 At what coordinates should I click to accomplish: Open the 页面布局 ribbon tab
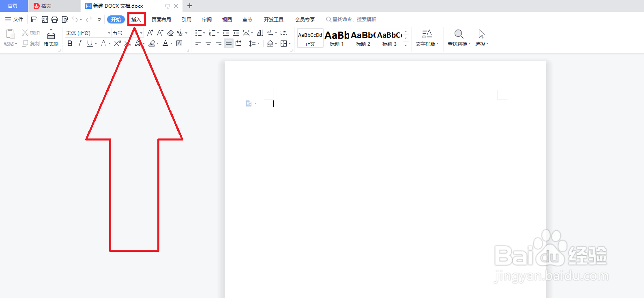pyautogui.click(x=161, y=19)
